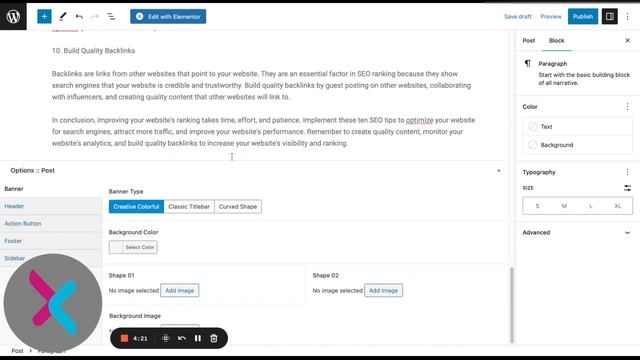640x360 pixels.
Task: Preview the post
Action: tap(551, 17)
